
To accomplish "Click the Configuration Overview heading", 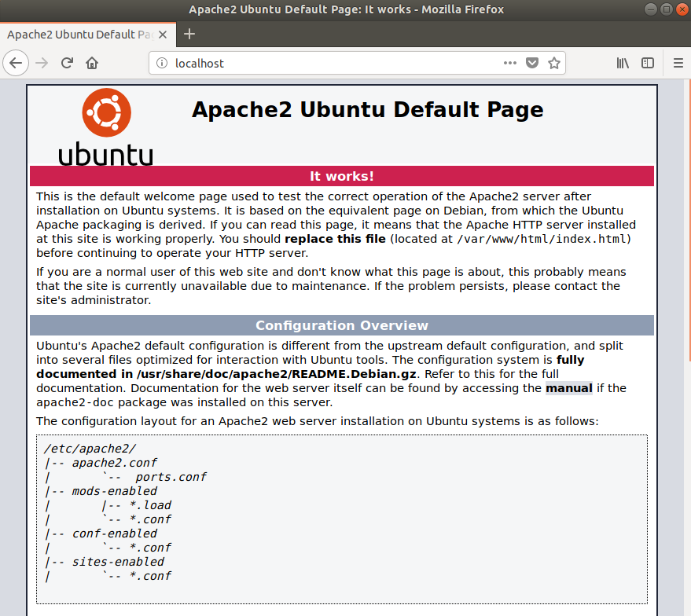I will click(x=342, y=325).
